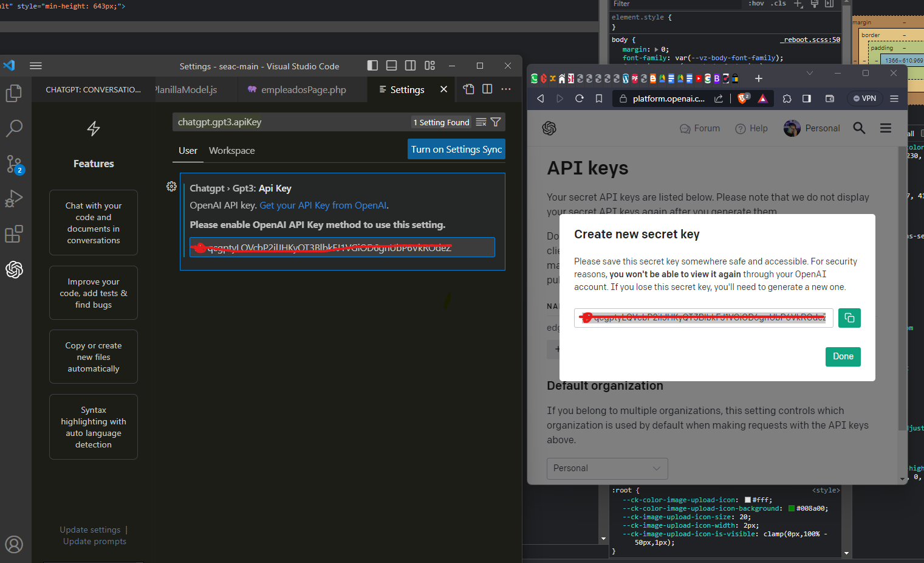Viewport: 924px width, 563px height.
Task: Toggle VS Code primary side bar layout
Action: pos(372,66)
